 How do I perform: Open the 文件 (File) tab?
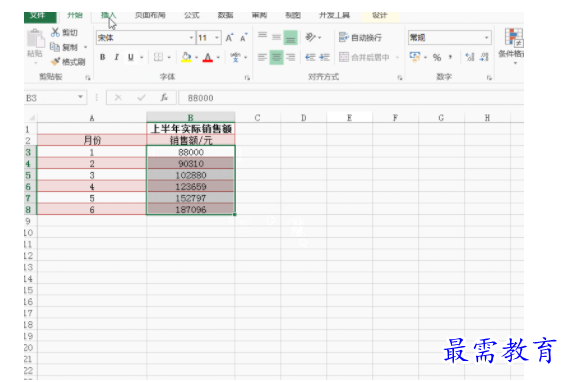40,16
